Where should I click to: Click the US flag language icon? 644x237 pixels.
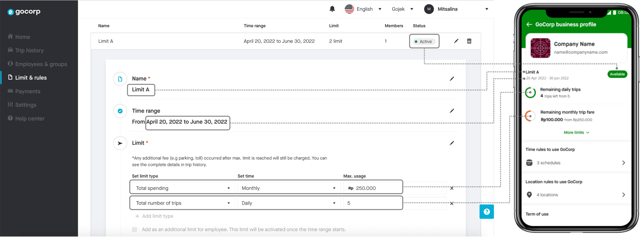tap(349, 9)
